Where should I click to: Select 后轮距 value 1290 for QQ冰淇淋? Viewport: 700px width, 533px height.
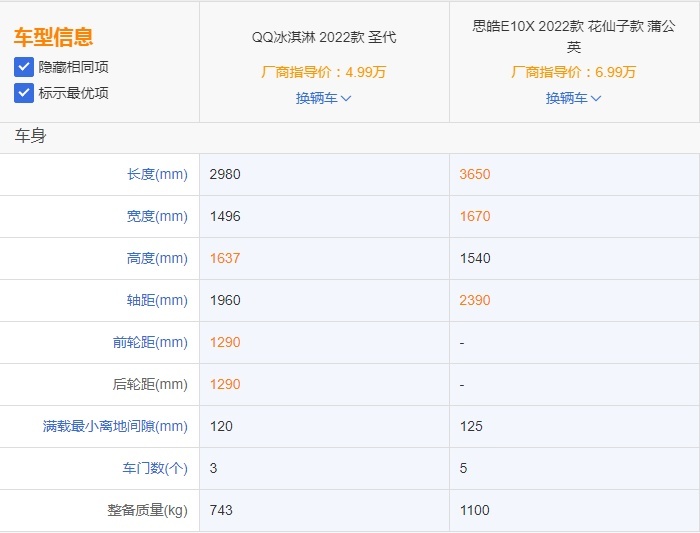click(225, 384)
